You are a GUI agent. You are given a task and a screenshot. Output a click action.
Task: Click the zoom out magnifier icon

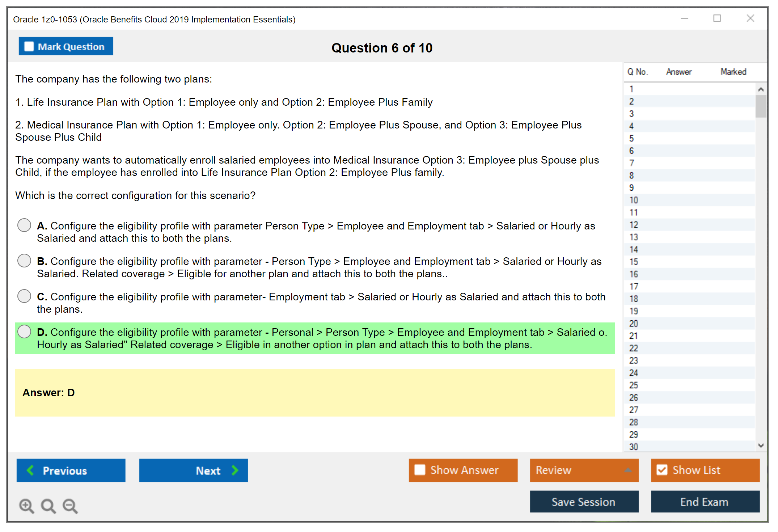[70, 506]
